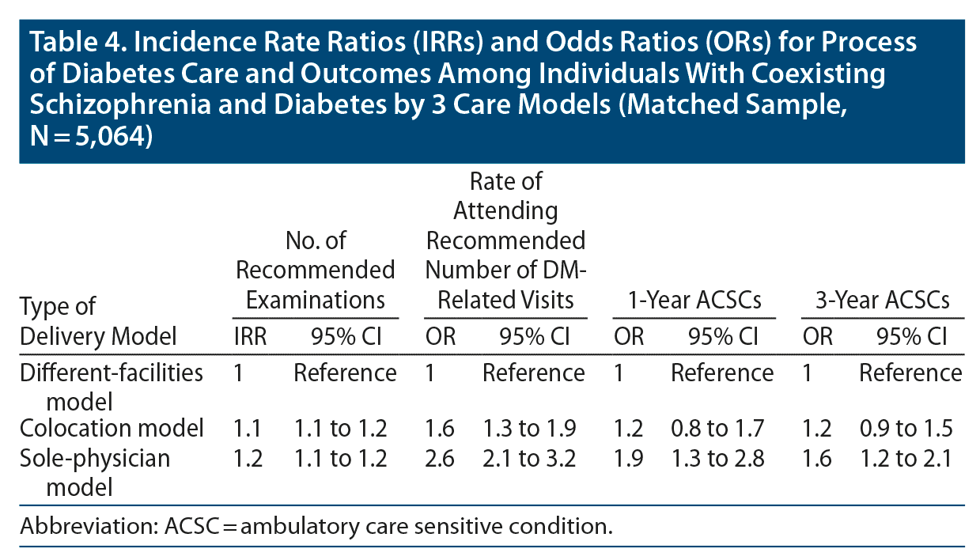
Task: Select the '1.3 to 2.8' confidence interval
Action: [718, 459]
